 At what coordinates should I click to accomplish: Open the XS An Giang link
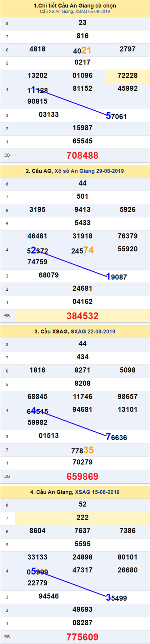tap(61, 12)
